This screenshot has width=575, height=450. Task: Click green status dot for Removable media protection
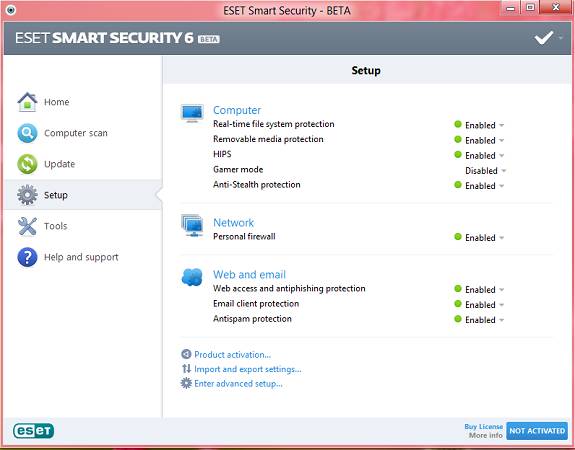coord(458,139)
